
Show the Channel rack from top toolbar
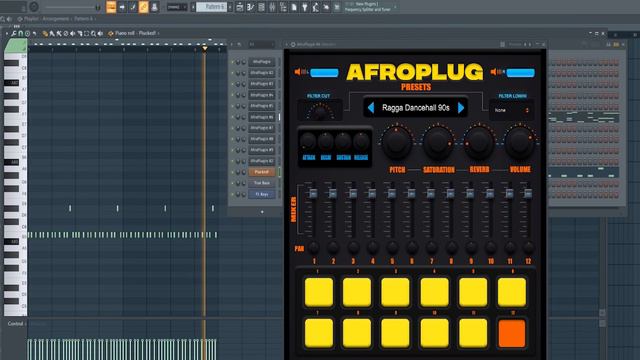[x=261, y=7]
